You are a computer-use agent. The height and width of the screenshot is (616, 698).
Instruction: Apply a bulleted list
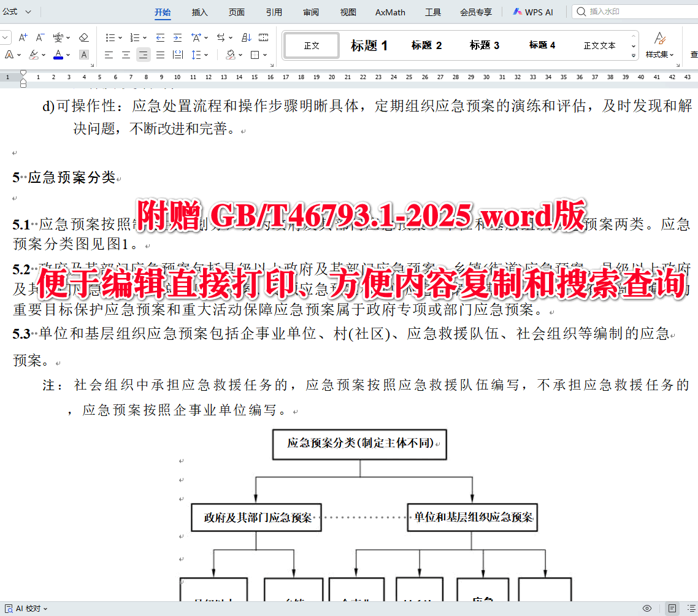110,37
